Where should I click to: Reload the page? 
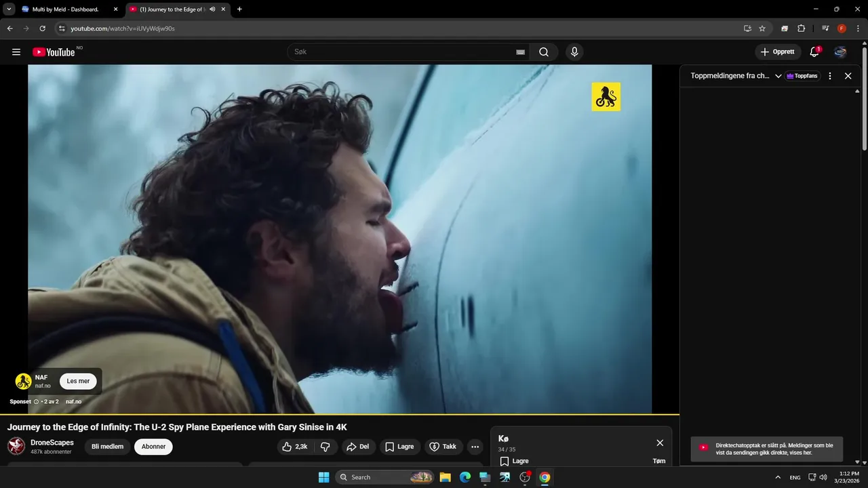(x=42, y=28)
